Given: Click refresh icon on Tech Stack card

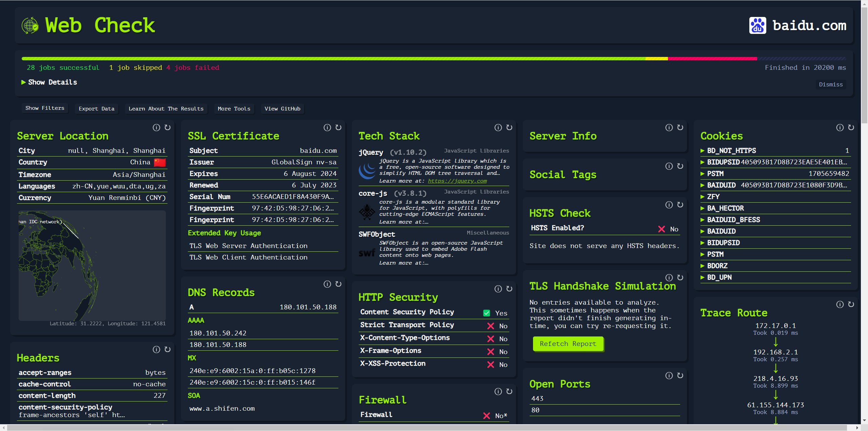Looking at the screenshot, I should [509, 127].
